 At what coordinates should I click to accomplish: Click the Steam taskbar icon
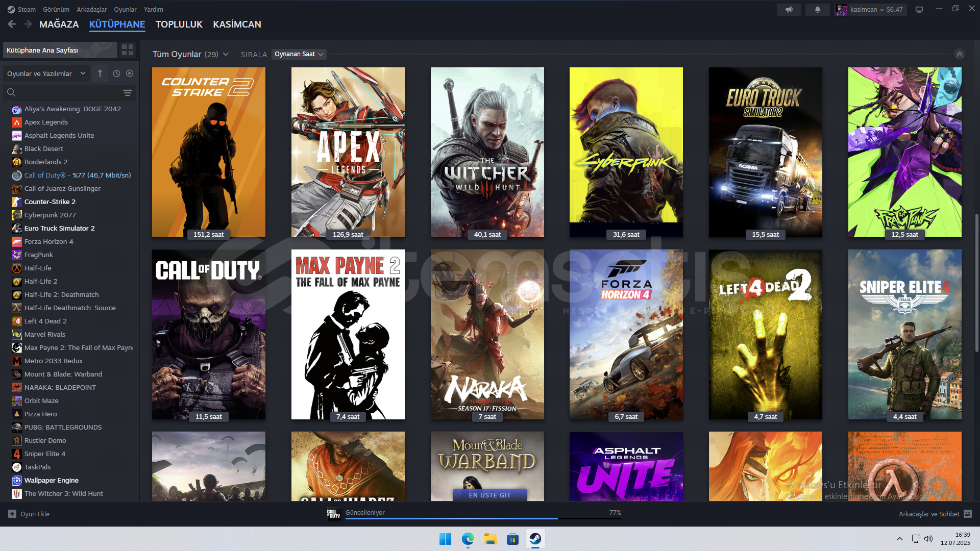[535, 539]
